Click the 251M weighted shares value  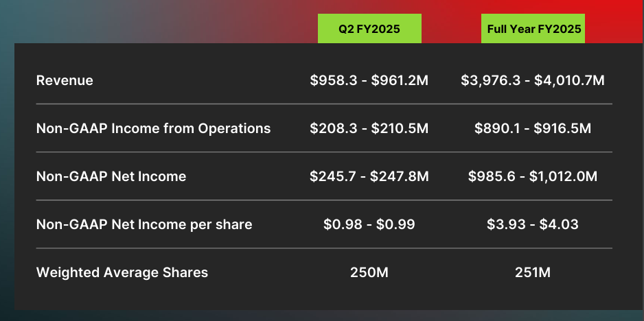(x=533, y=272)
